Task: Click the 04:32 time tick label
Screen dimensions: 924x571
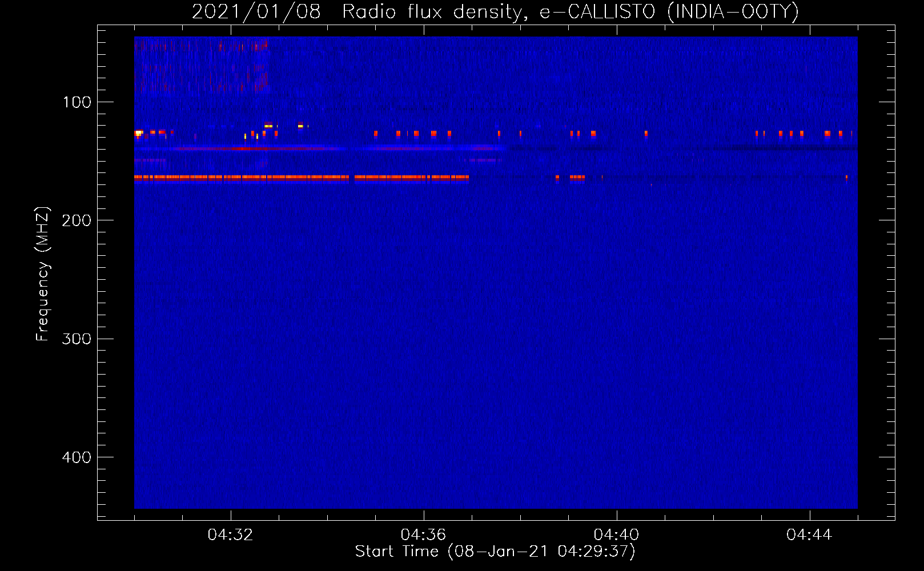Action: [x=231, y=535]
